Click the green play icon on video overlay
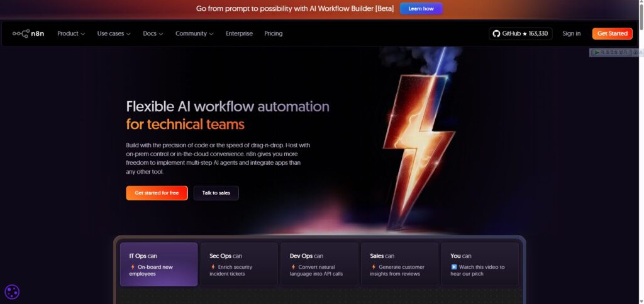The image size is (644, 304). (595, 52)
